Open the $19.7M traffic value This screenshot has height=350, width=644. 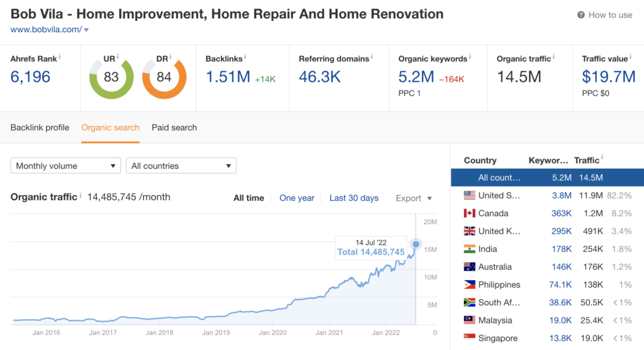click(x=609, y=77)
